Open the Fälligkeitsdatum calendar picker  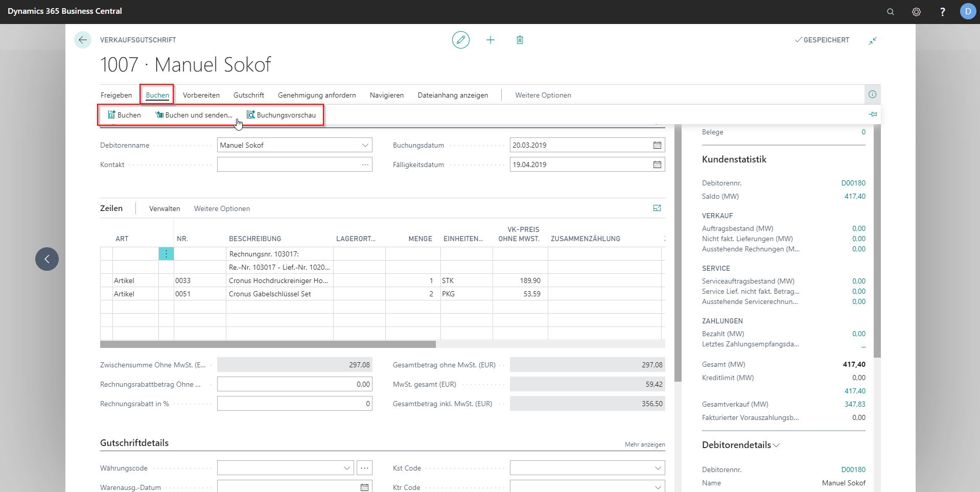coord(657,165)
